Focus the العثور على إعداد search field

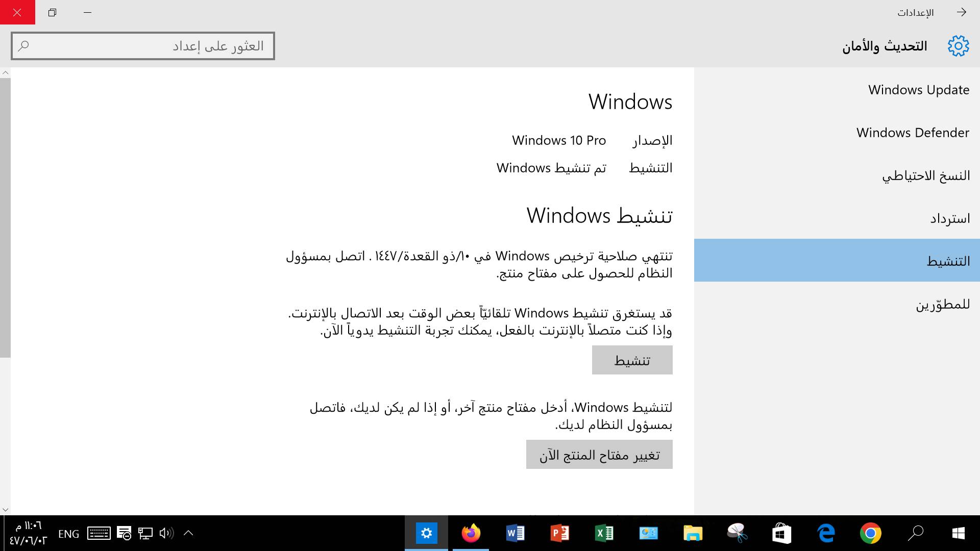[143, 46]
